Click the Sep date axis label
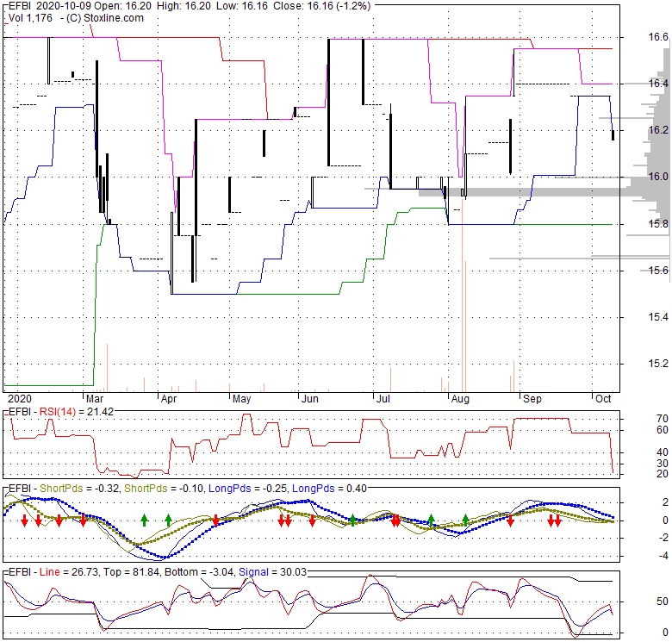 532,399
